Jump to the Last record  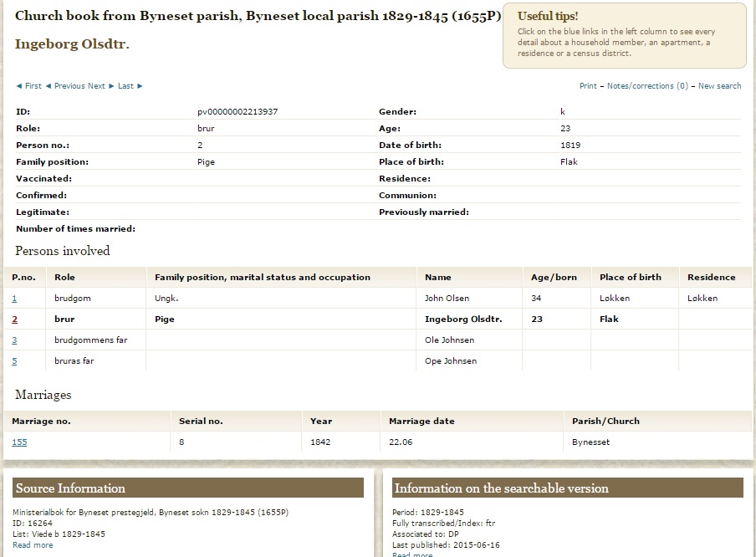pos(125,86)
